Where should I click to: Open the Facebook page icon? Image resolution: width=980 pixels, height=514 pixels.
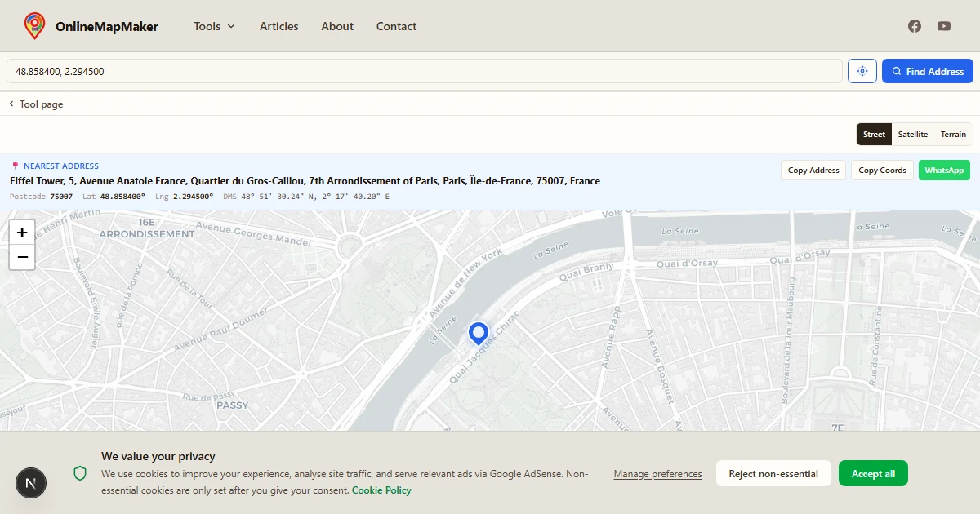pyautogui.click(x=915, y=26)
